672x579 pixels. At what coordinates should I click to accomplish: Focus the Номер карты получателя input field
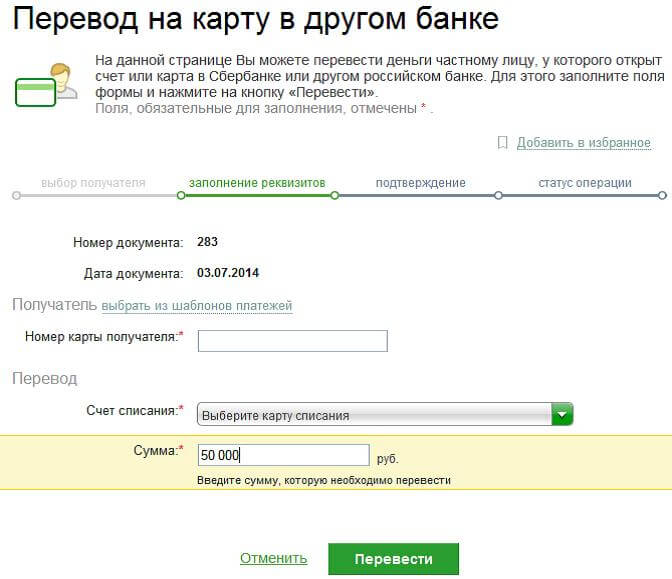[293, 341]
